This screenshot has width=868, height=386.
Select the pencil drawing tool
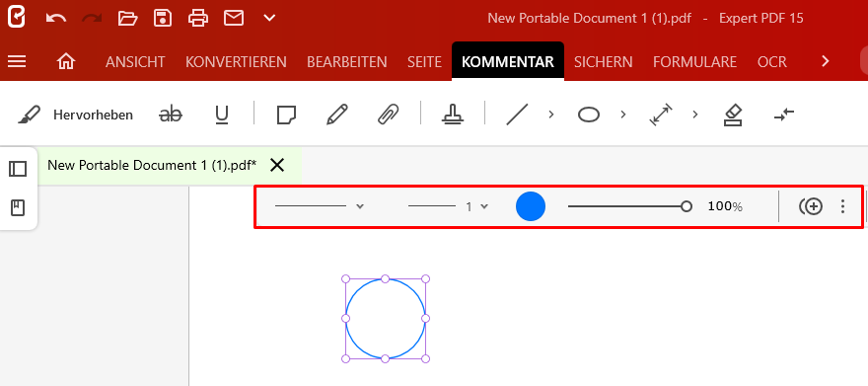[337, 115]
